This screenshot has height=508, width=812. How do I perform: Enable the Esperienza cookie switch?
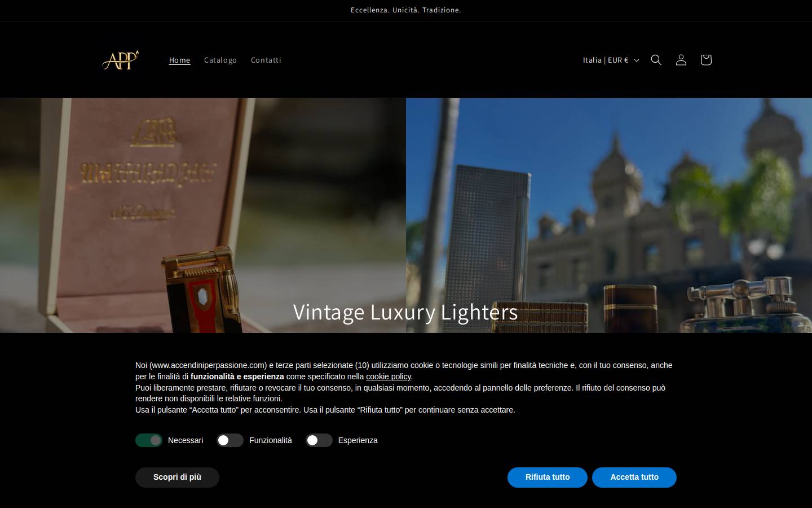point(319,440)
